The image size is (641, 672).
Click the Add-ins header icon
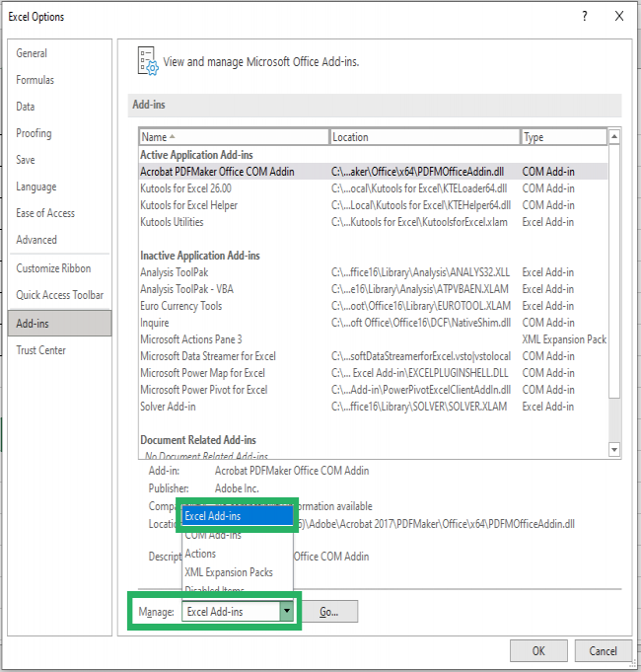(x=147, y=60)
